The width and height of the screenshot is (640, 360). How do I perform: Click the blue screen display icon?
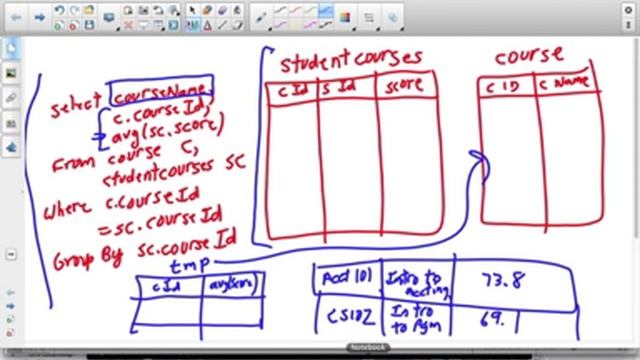(109, 18)
